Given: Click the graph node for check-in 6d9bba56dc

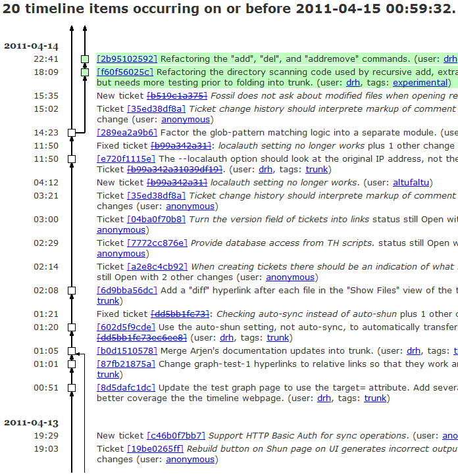Looking at the screenshot, I should [x=72, y=291].
